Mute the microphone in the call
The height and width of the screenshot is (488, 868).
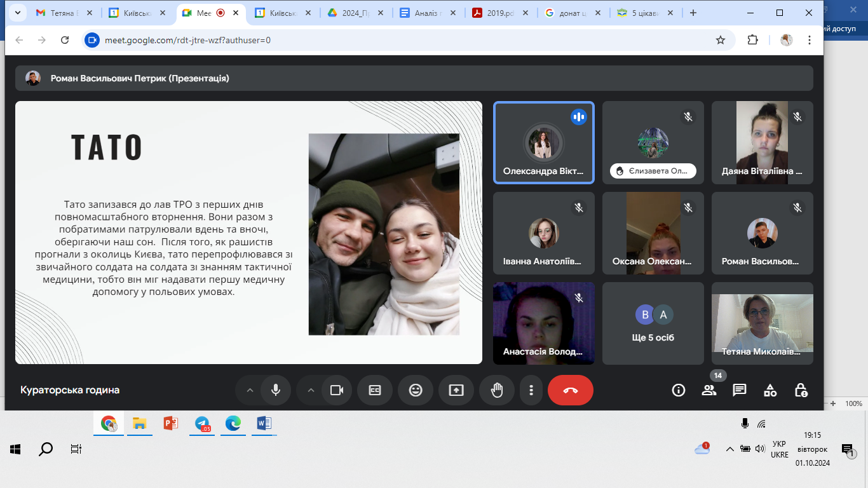point(276,390)
